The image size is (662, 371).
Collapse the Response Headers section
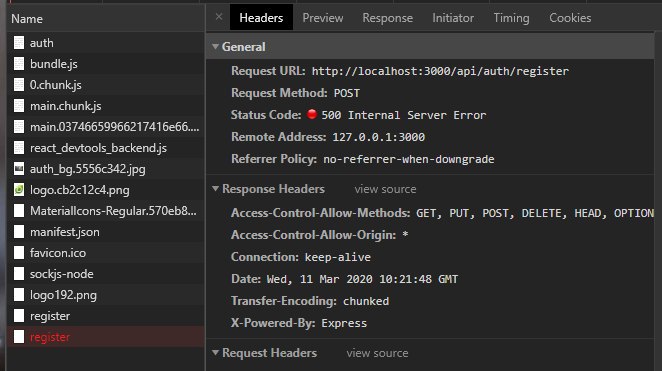(215, 189)
